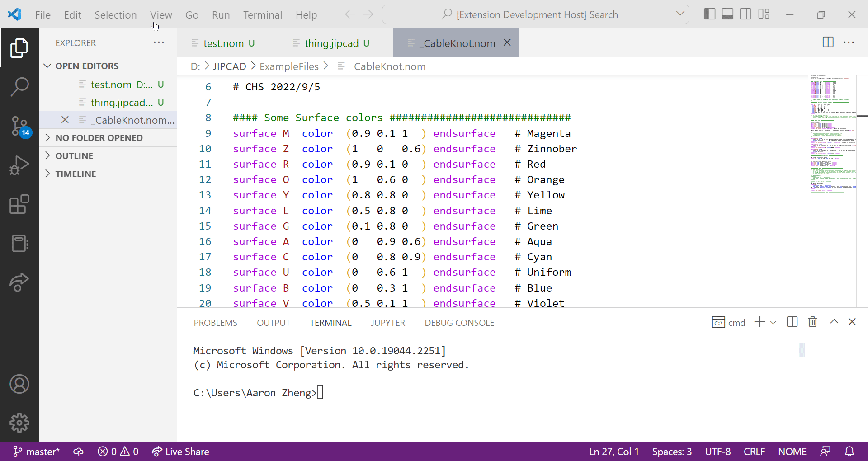This screenshot has height=461, width=868.
Task: Close the terminal panel
Action: (x=852, y=322)
